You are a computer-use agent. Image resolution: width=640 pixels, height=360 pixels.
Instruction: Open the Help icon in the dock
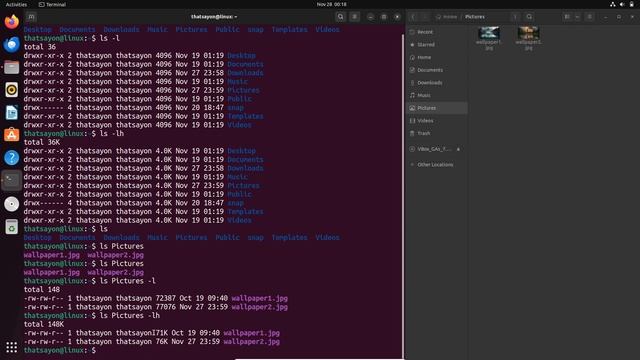click(11, 158)
